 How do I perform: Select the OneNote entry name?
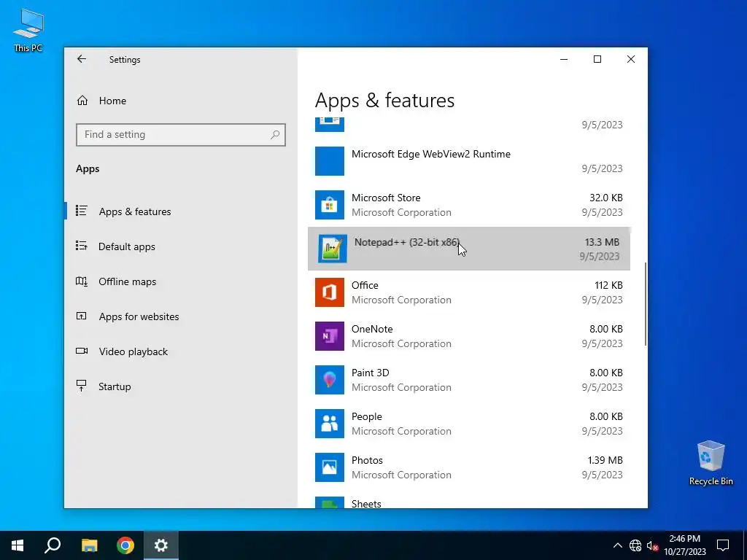[x=372, y=329]
